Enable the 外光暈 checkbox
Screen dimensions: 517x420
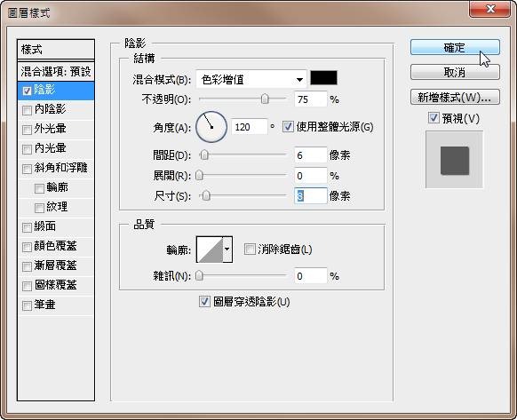27,130
